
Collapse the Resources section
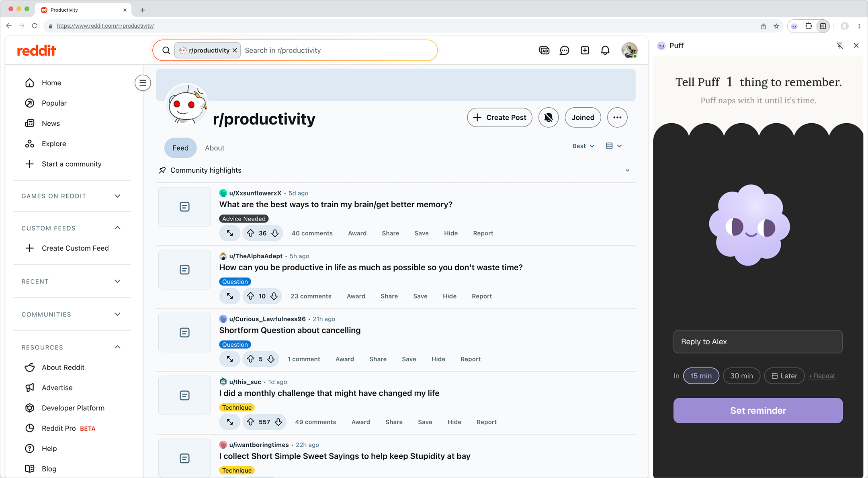72,347
